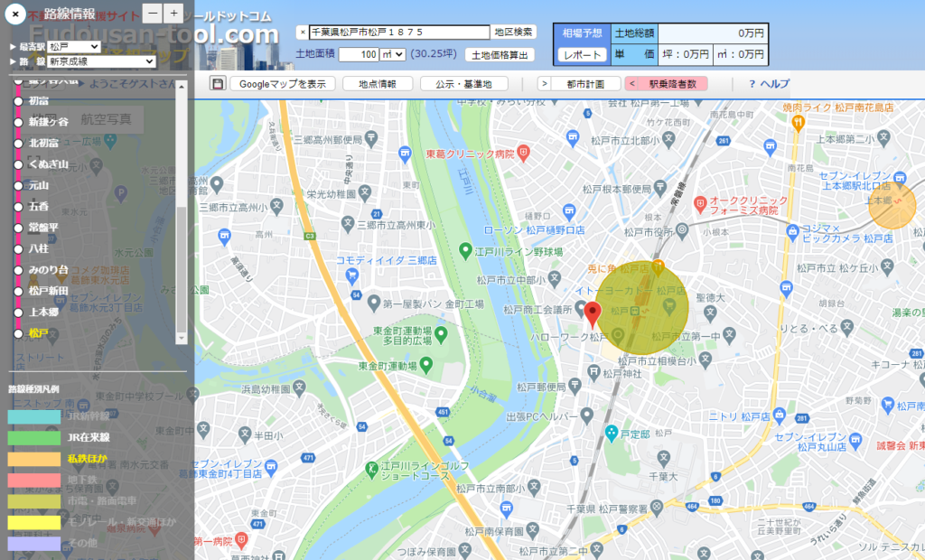Expand the > arrow beside 都市計画
Viewport: 925px width, 560px height.
544,84
